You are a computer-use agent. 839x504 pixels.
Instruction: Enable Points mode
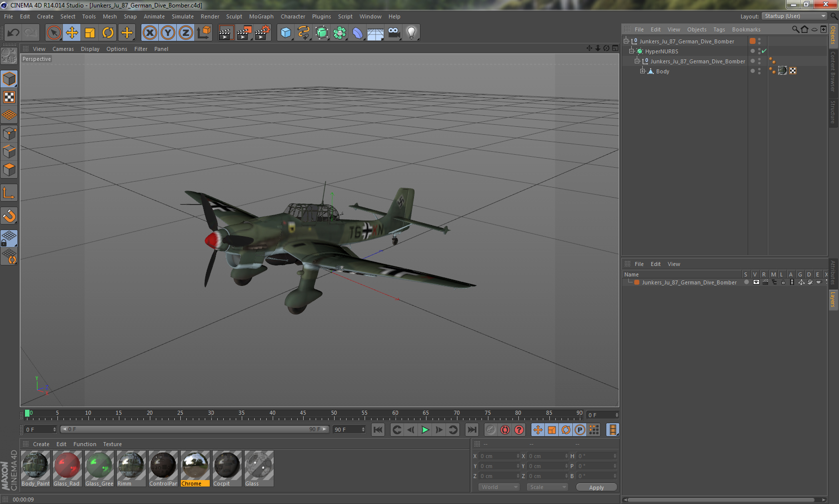pos(9,134)
